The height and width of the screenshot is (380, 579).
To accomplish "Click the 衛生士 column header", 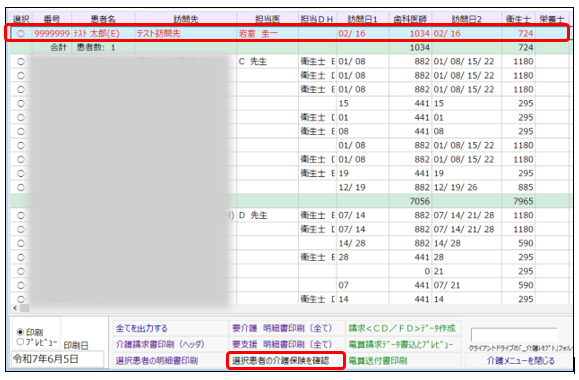I will (518, 19).
